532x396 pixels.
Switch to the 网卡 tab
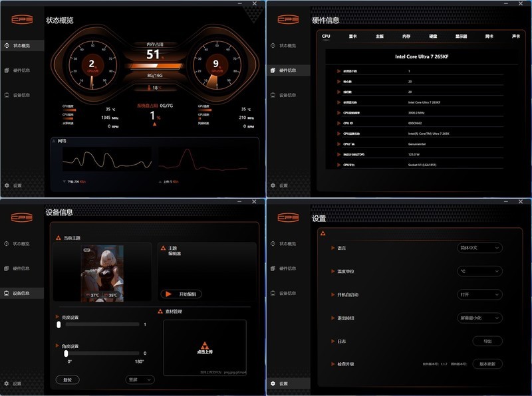tap(489, 36)
